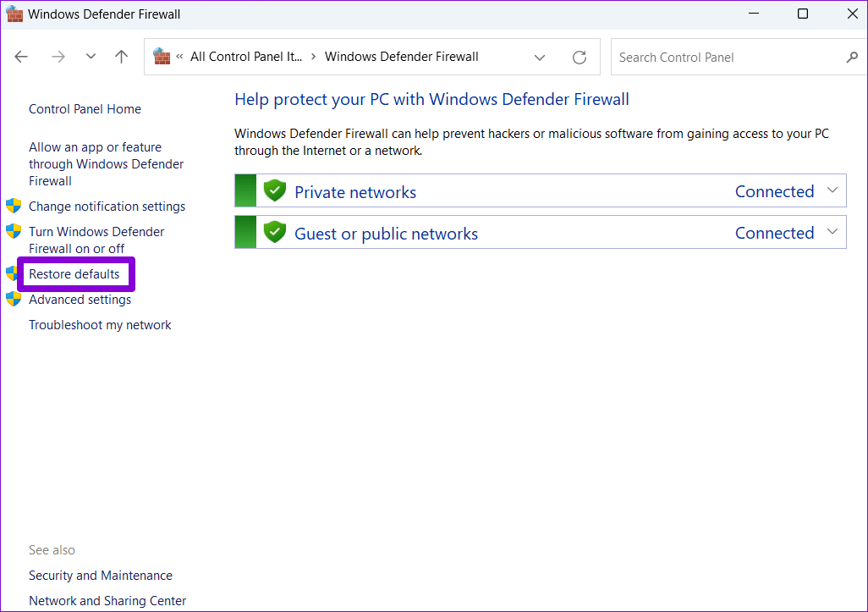Click green shield beside Guest or public networks
The image size is (868, 612).
275,233
